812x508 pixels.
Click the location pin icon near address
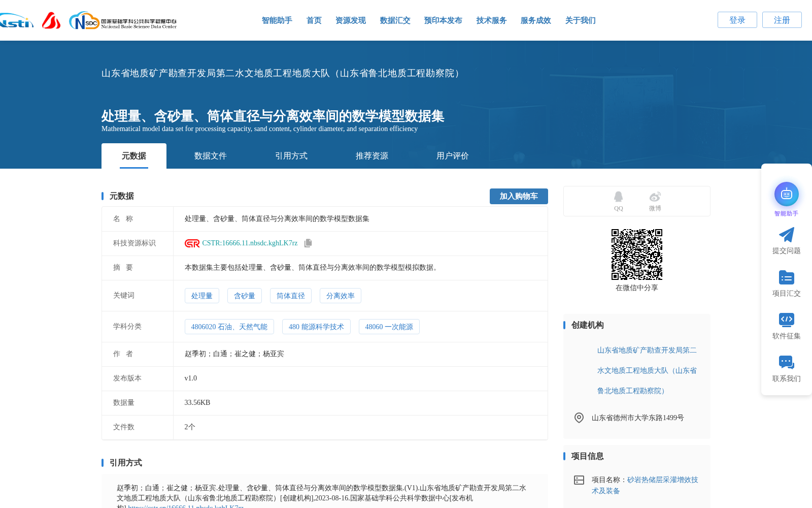[x=579, y=418]
